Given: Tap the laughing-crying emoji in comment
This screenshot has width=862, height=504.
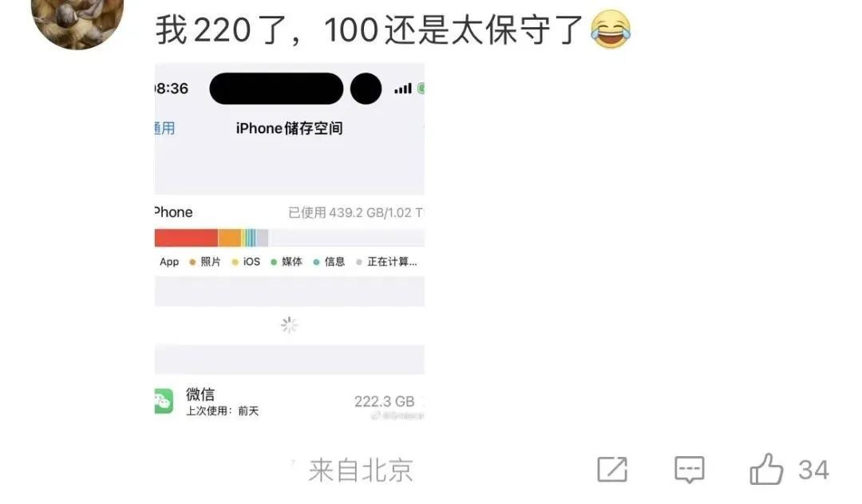Looking at the screenshot, I should tap(611, 29).
